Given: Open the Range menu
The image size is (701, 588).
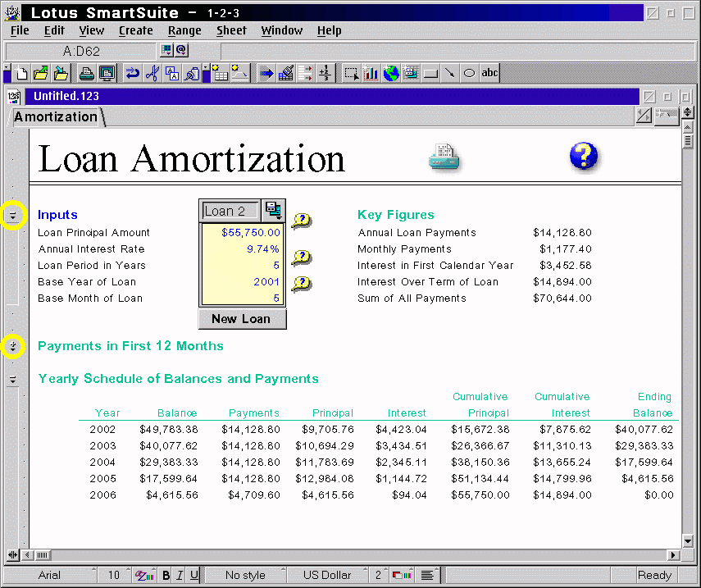Looking at the screenshot, I should click(184, 30).
